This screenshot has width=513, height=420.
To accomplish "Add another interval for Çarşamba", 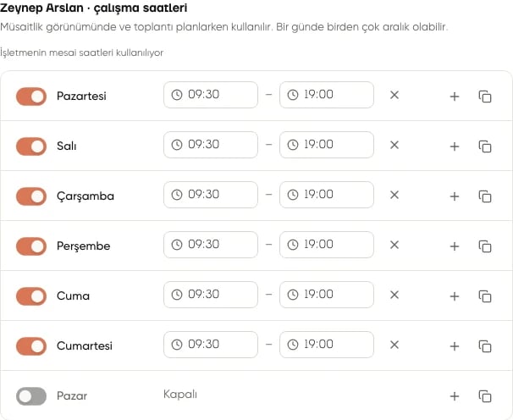I will click(x=454, y=196).
